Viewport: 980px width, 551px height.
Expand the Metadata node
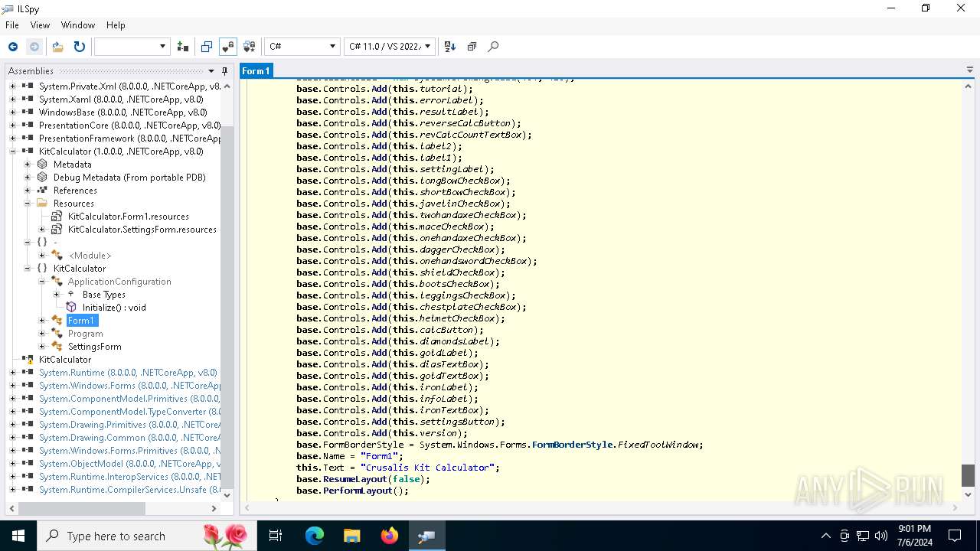[27, 165]
